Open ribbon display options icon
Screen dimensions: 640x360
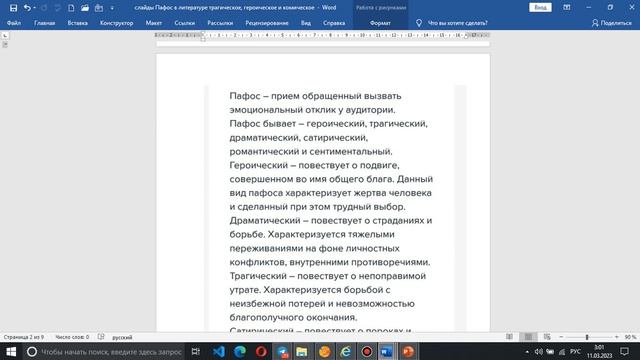567,7
